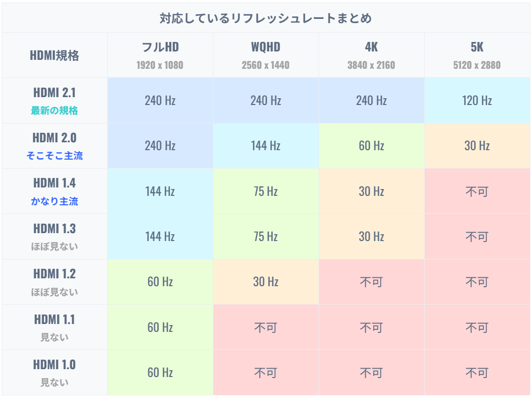Click the 4K 3840 x 2160 header

click(372, 55)
